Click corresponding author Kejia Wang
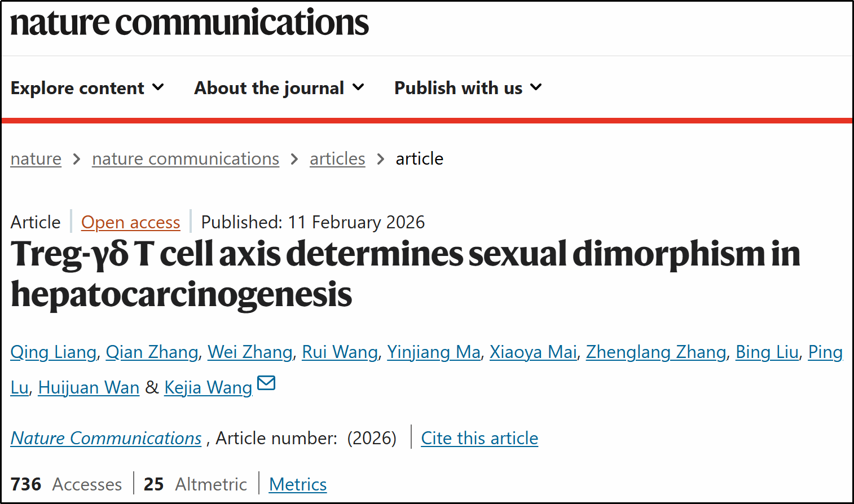The width and height of the screenshot is (854, 504). tap(208, 388)
